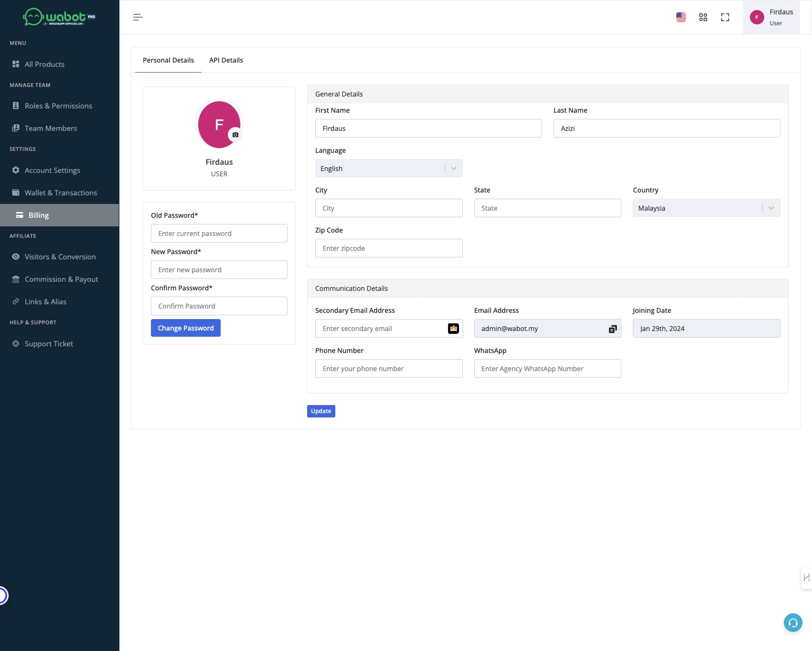Image resolution: width=812 pixels, height=651 pixels.
Task: Click the Wabot Pro logo
Action: [x=59, y=17]
